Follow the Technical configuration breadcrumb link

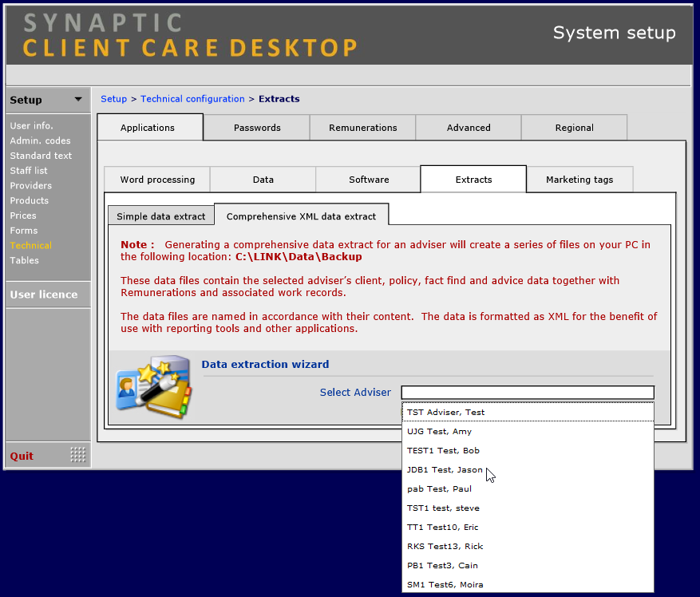192,99
